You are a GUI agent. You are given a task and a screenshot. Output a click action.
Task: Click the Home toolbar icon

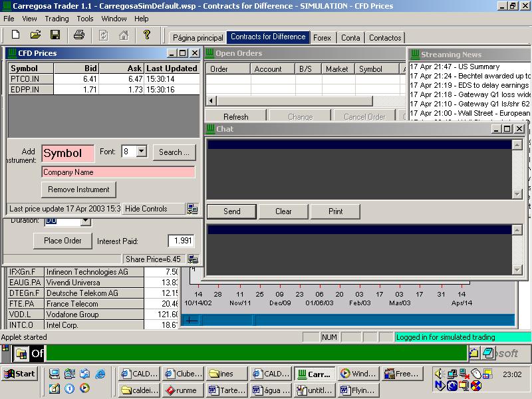124,35
